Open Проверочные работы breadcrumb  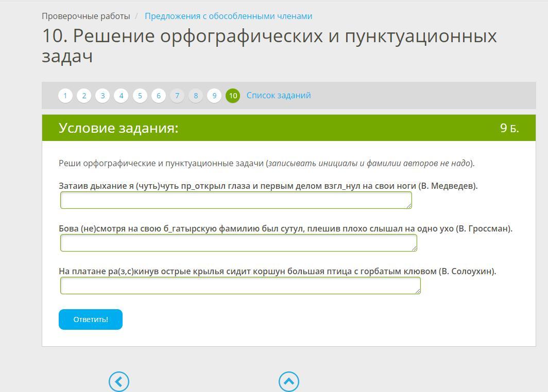pos(85,16)
